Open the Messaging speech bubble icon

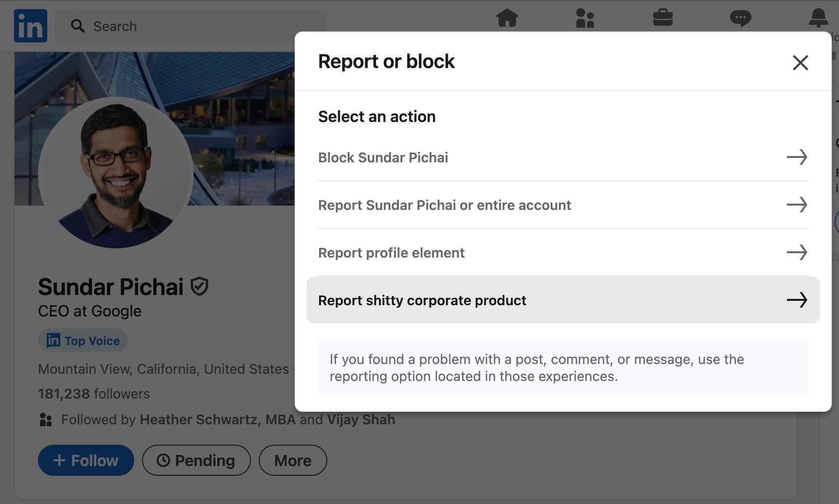pos(740,18)
